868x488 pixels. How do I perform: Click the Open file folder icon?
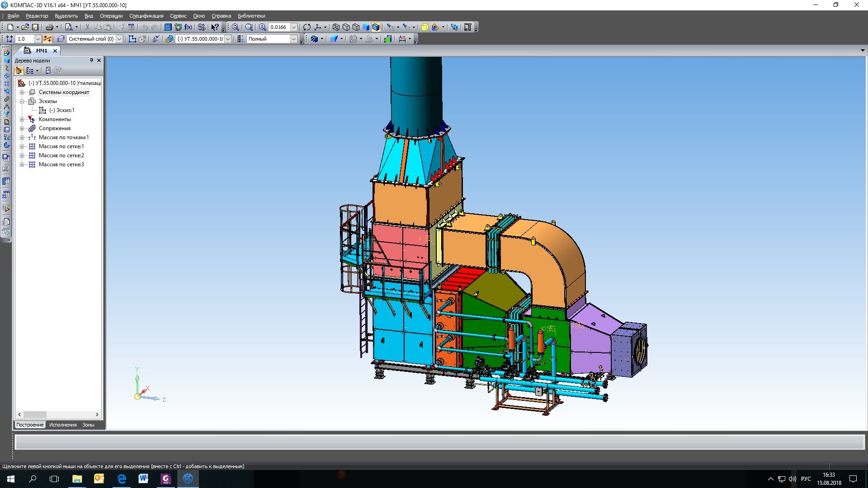click(25, 27)
